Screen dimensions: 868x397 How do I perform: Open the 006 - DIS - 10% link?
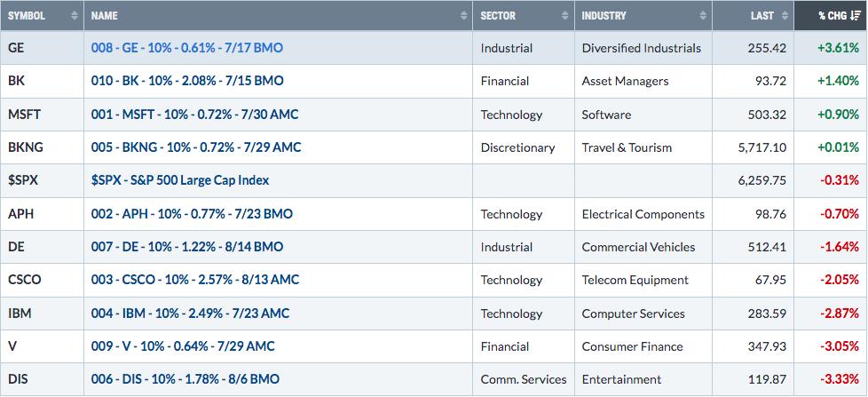coord(185,379)
